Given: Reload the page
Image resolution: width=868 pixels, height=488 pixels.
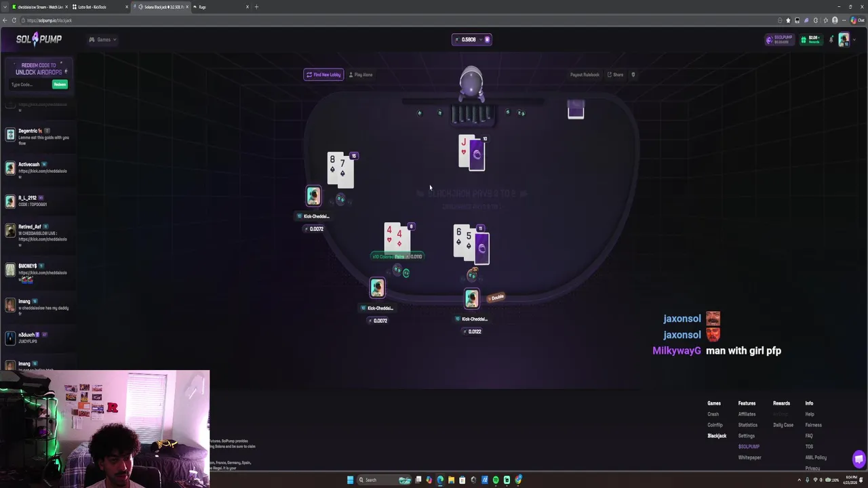Looking at the screenshot, I should [14, 20].
